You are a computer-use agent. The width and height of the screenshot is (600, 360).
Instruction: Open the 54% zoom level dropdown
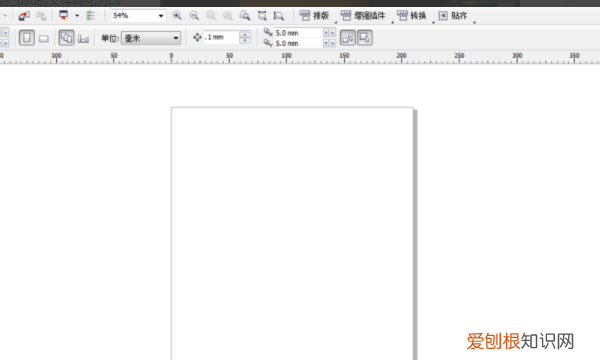[x=161, y=16]
